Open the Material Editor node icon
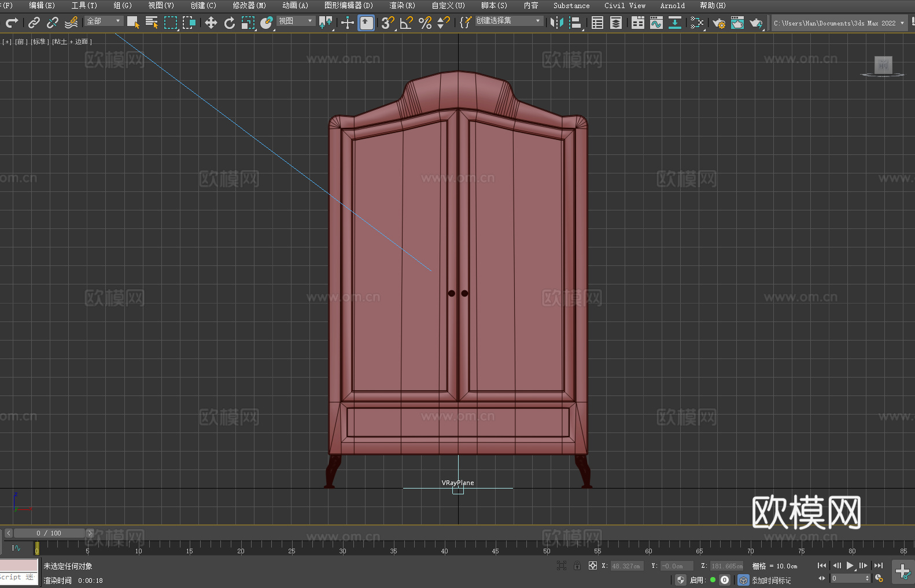Screen dimensions: 915x588 pos(696,23)
